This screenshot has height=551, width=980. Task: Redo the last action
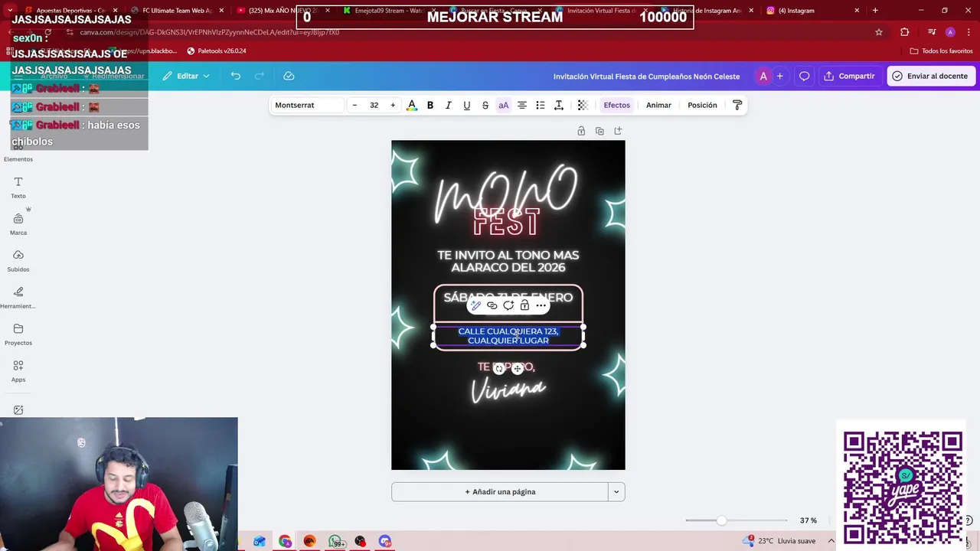[x=259, y=76]
